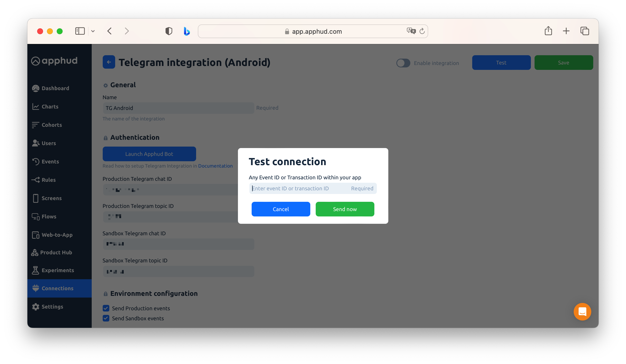Expand the sidebar dropdown chevron
This screenshot has width=626, height=364.
(93, 31)
